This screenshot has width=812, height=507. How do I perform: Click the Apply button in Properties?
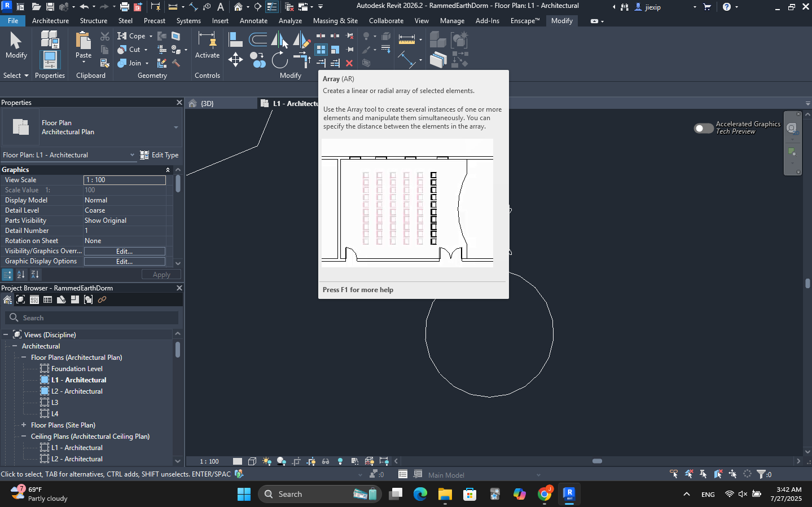(x=161, y=275)
